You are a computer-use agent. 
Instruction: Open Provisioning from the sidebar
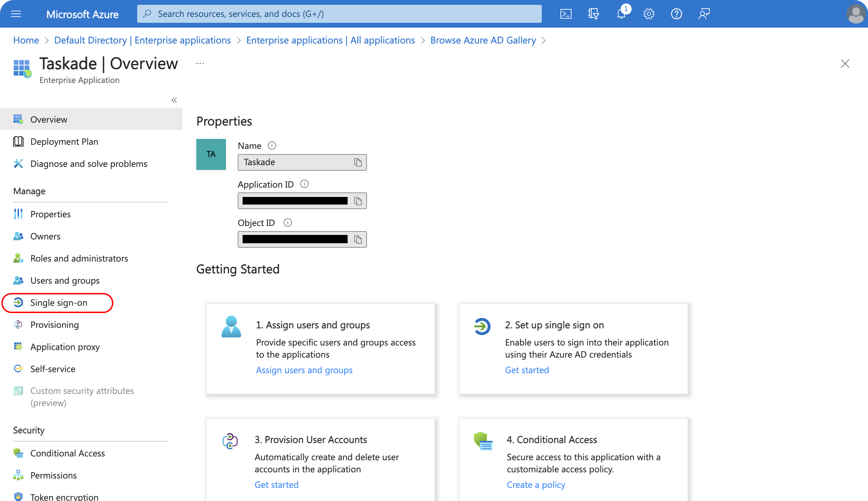pos(55,325)
